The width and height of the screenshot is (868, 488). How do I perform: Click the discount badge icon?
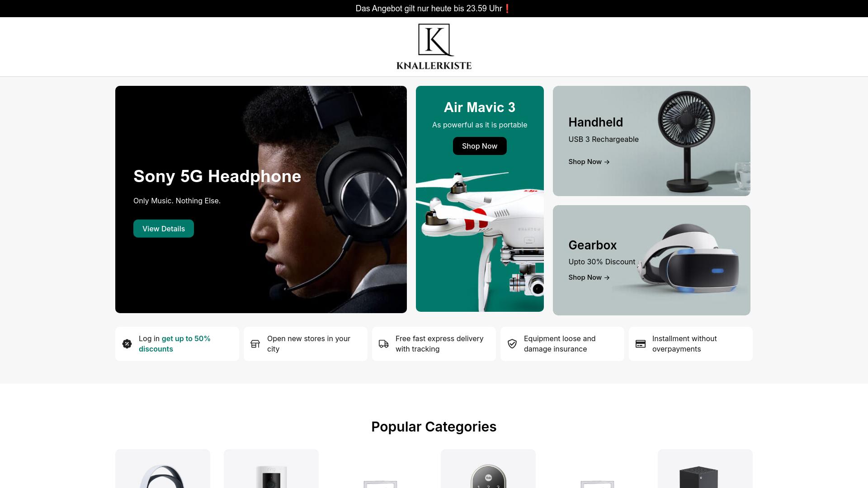click(127, 344)
